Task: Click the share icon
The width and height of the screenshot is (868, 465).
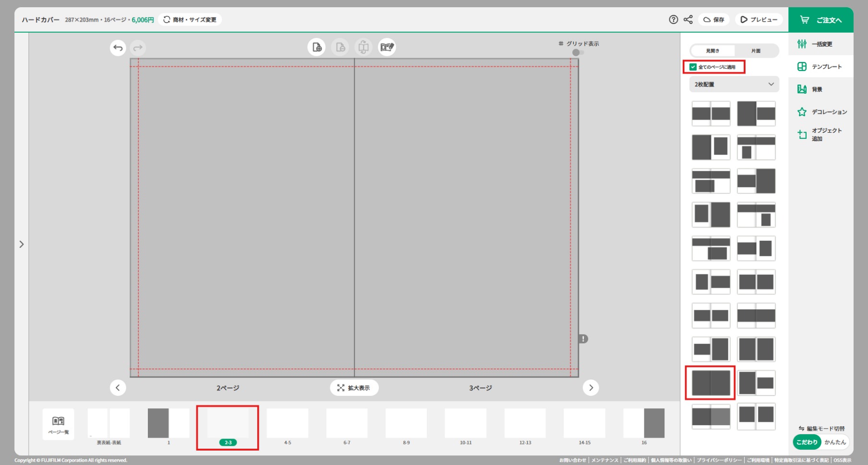Action: point(688,20)
